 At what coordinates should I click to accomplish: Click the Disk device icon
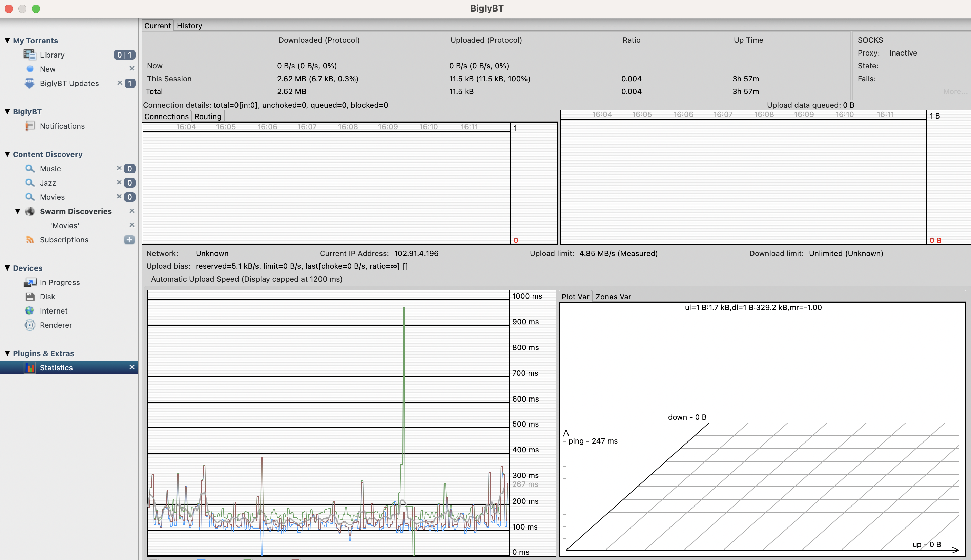29,297
